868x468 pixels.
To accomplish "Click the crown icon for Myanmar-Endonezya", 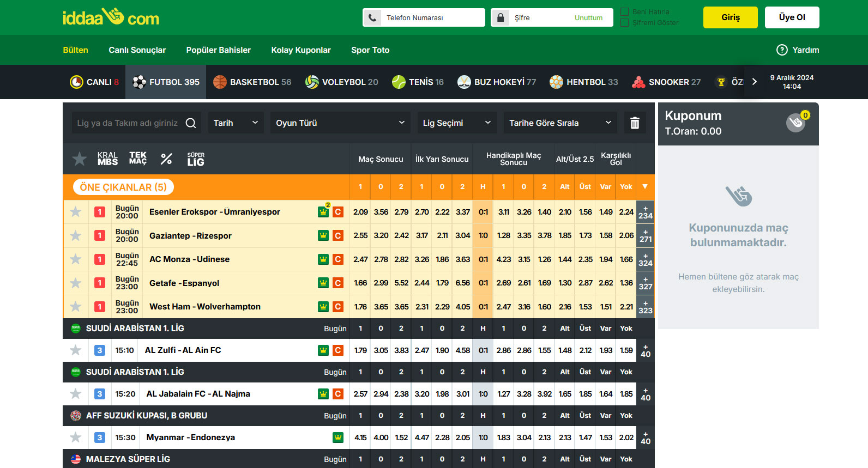I will (338, 437).
